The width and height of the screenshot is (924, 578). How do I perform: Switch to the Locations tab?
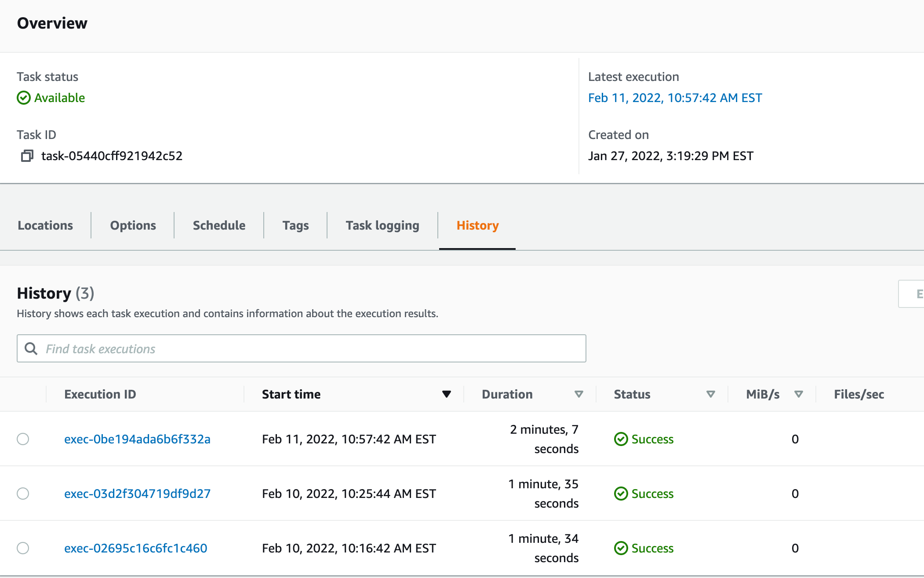pyautogui.click(x=45, y=225)
